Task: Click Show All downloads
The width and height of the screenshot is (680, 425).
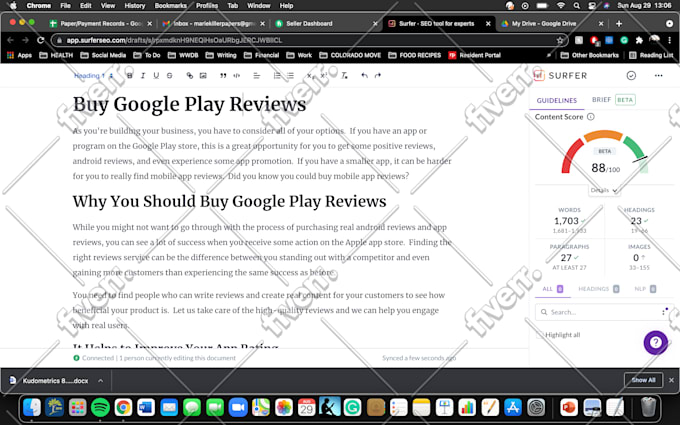Action: [x=643, y=380]
